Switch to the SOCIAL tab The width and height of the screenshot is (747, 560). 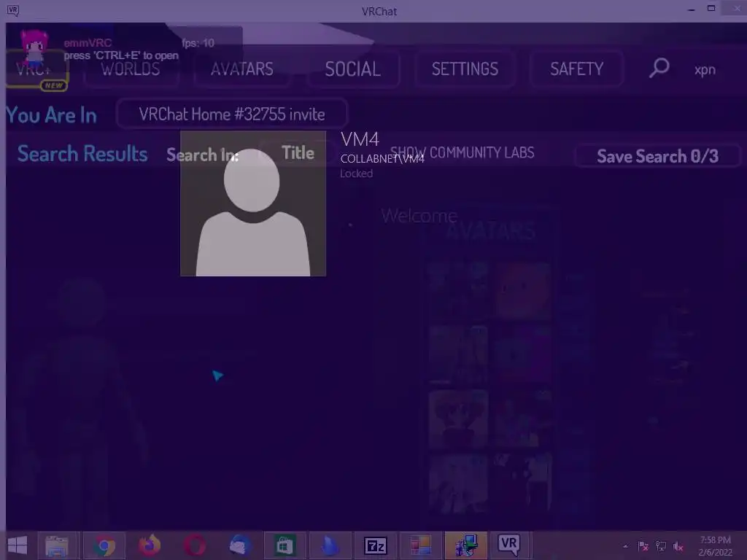[353, 69]
